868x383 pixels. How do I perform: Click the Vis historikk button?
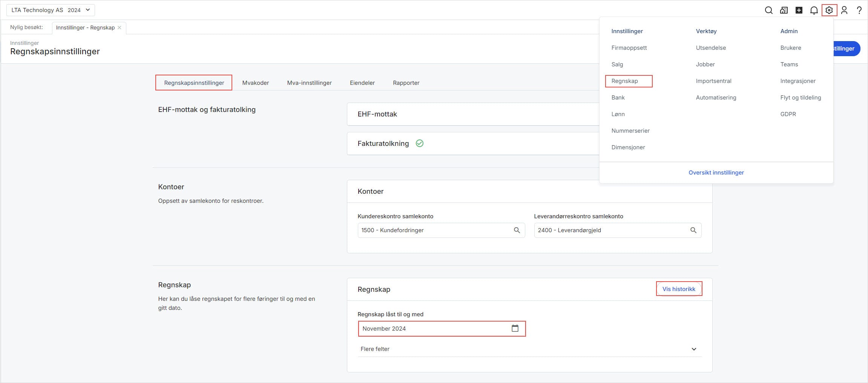tap(679, 289)
